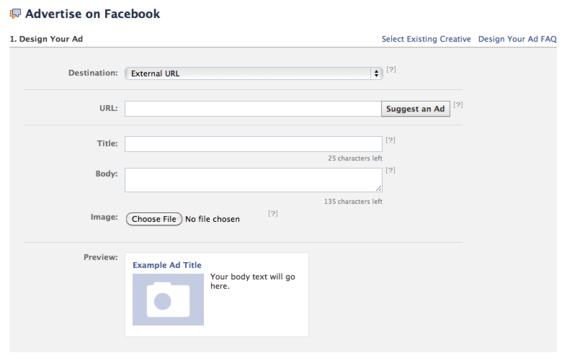
Task: Click inside the Body text area
Action: tap(253, 180)
